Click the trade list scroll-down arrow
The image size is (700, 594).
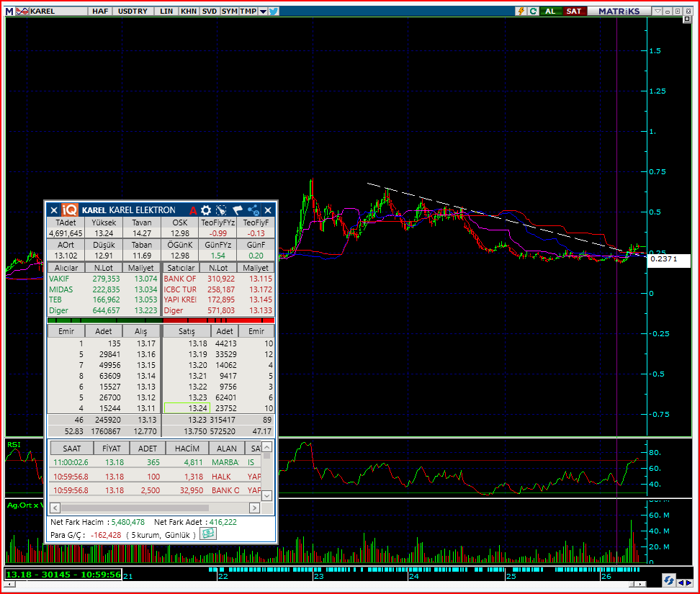(267, 495)
